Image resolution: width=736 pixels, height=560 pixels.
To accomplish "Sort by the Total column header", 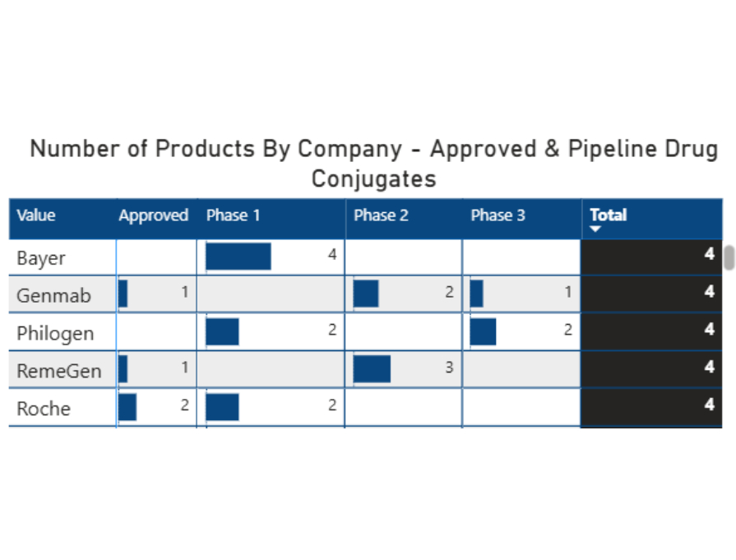I will pyautogui.click(x=609, y=215).
